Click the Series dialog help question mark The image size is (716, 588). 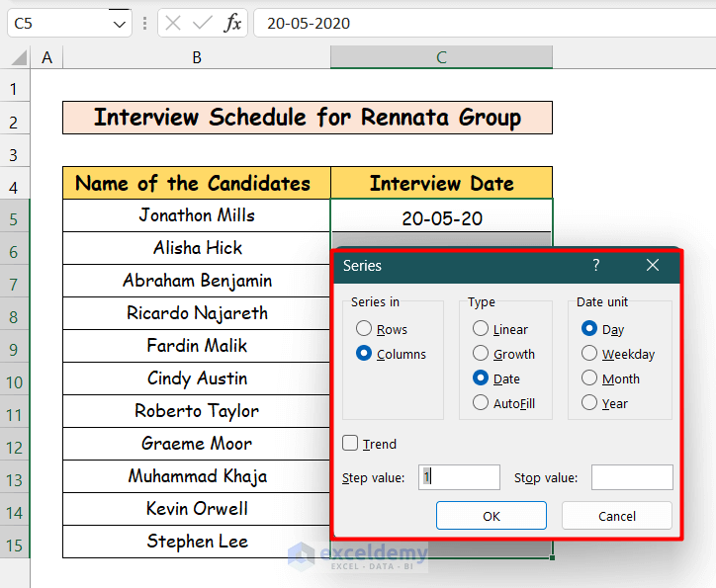tap(595, 265)
